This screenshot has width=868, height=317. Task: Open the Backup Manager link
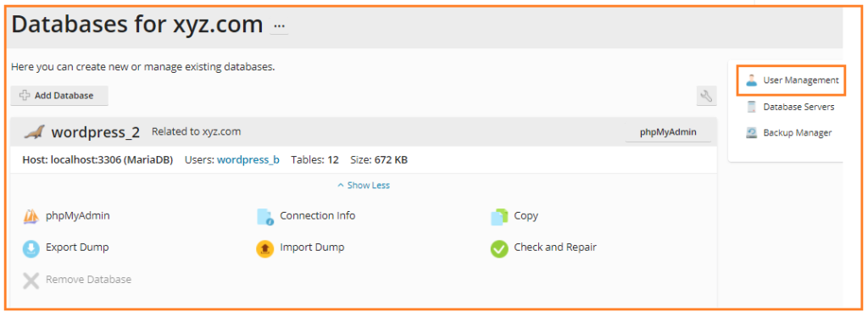click(797, 133)
